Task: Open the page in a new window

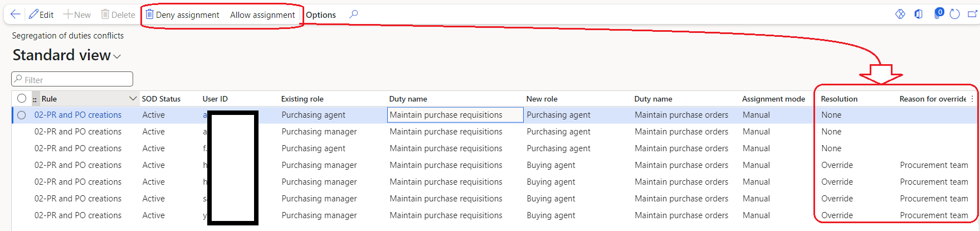Action: 972,15
